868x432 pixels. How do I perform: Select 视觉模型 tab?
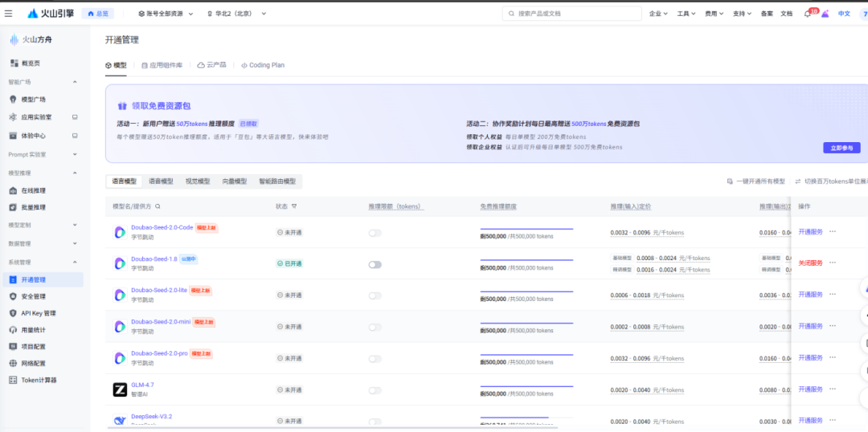198,181
